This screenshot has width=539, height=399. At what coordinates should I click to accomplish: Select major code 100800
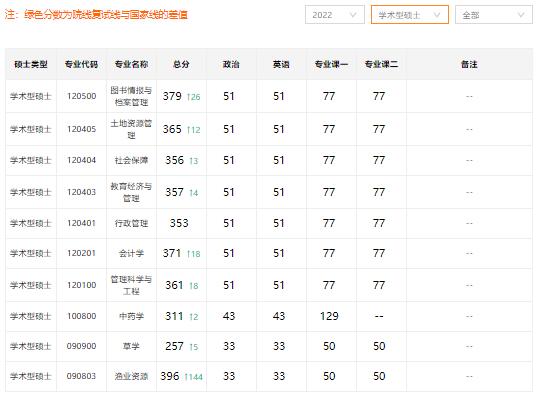coord(81,316)
